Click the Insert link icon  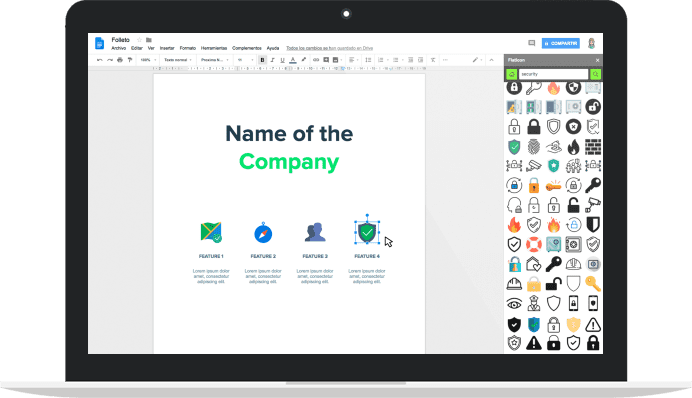(316, 60)
